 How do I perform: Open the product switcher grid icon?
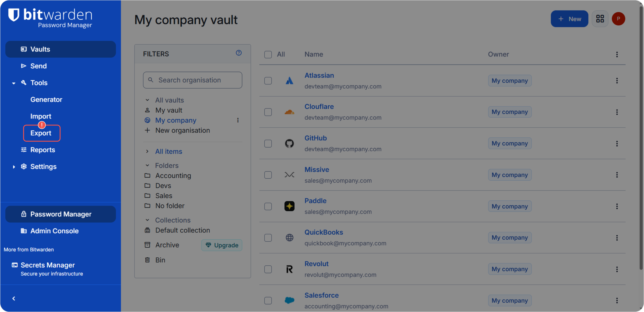click(x=600, y=19)
